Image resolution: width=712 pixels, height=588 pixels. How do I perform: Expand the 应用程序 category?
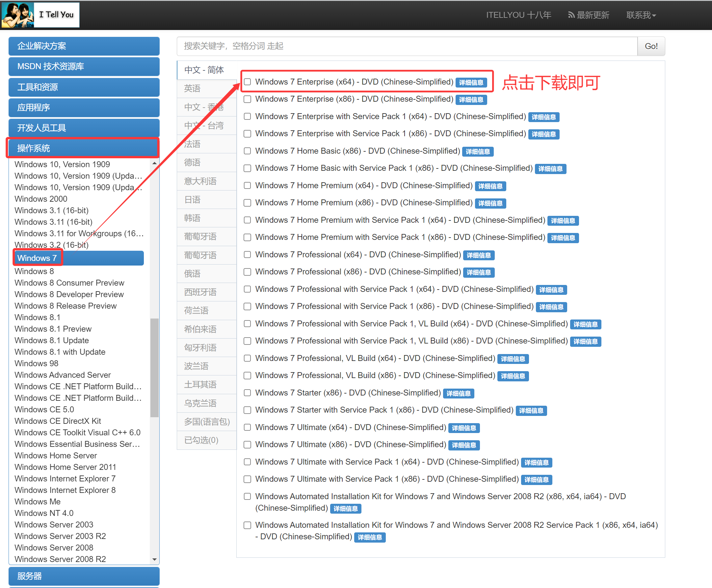(84, 107)
